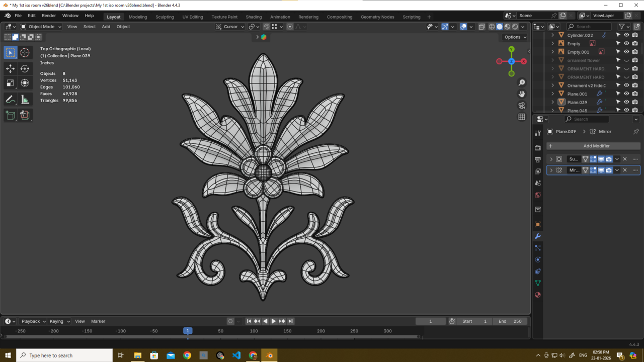
Task: Select the Measure tool
Action: pos(25,100)
